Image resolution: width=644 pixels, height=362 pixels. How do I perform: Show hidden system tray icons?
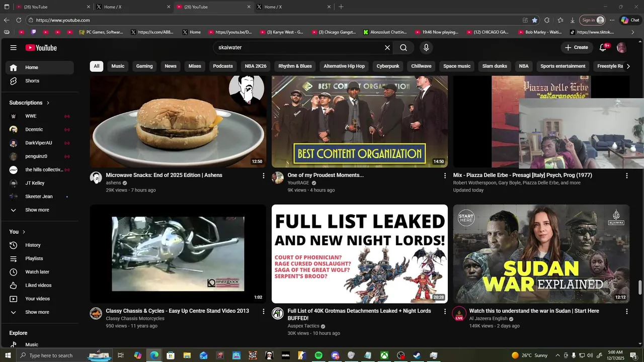coord(557,355)
